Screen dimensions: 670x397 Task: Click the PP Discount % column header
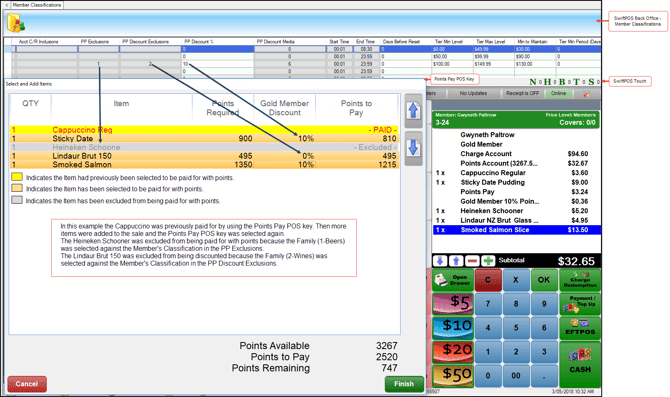click(217, 41)
